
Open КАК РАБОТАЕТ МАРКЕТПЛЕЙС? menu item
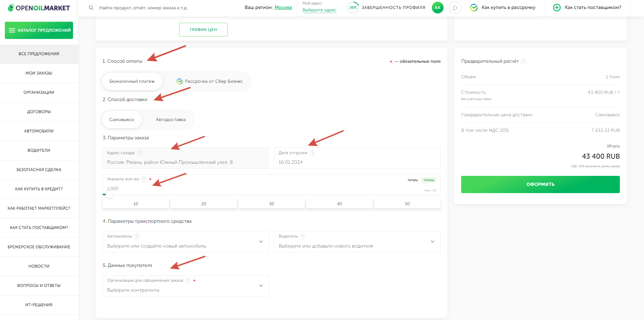[x=39, y=208]
